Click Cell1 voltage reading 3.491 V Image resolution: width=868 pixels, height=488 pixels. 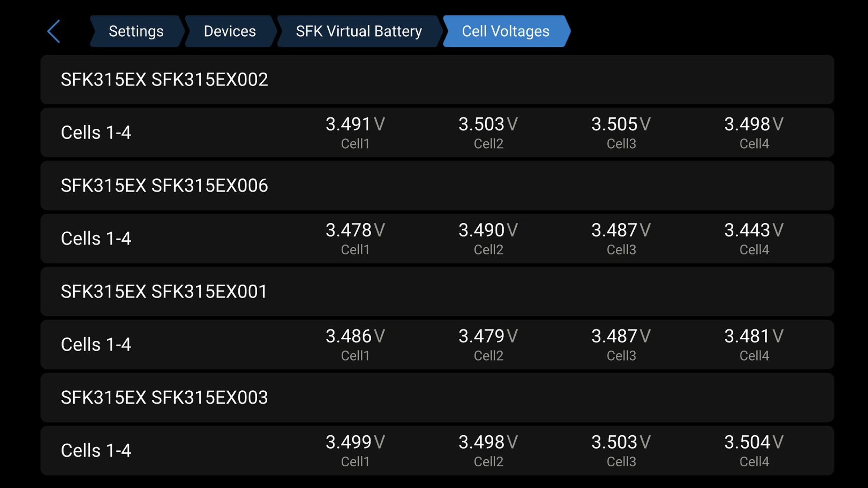[354, 124]
